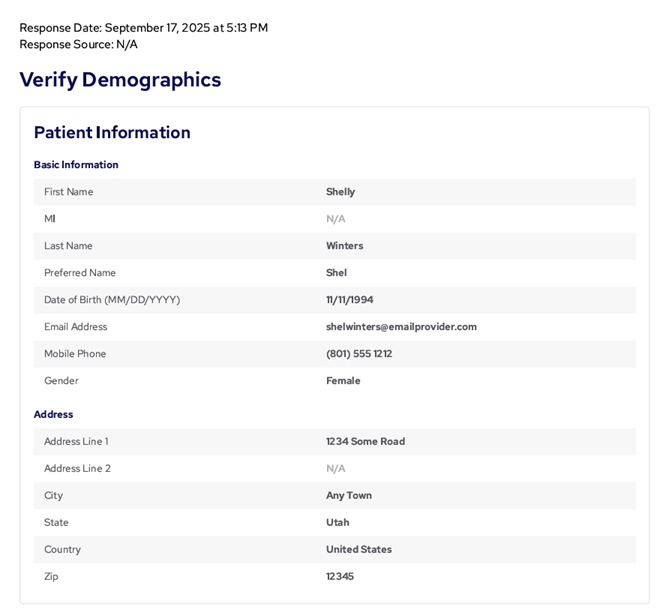
Task: Select the gender value Female
Action: (x=343, y=381)
